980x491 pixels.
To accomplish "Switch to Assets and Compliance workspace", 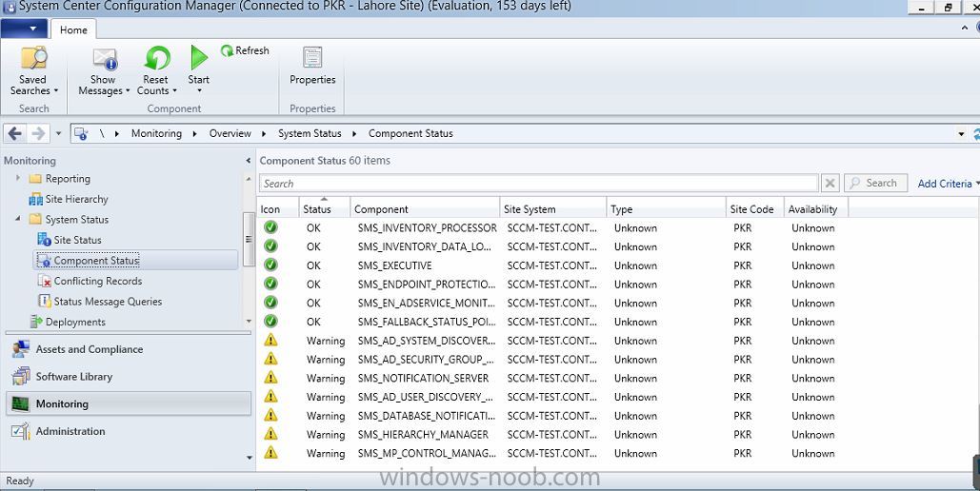I will coord(129,349).
